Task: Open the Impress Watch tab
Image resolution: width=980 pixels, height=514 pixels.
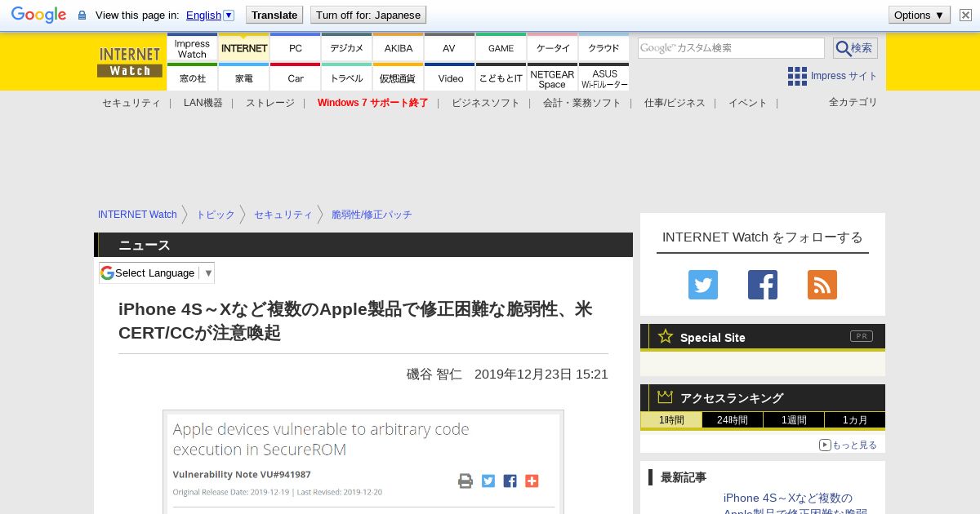Action: [192, 48]
